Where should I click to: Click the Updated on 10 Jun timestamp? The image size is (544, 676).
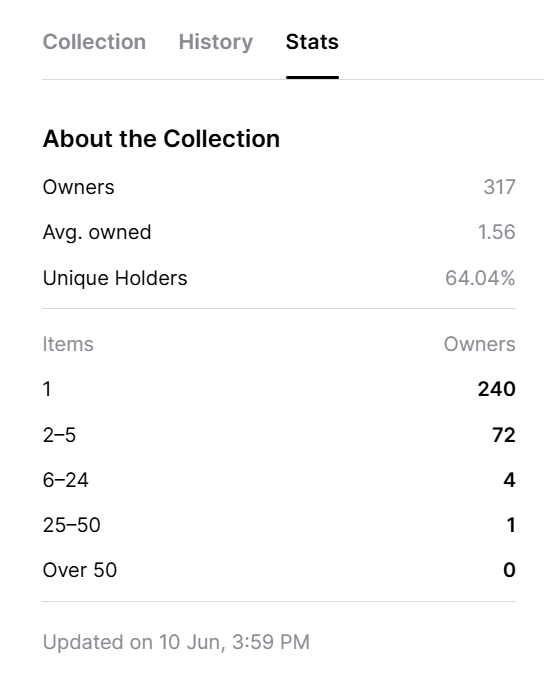pos(176,642)
